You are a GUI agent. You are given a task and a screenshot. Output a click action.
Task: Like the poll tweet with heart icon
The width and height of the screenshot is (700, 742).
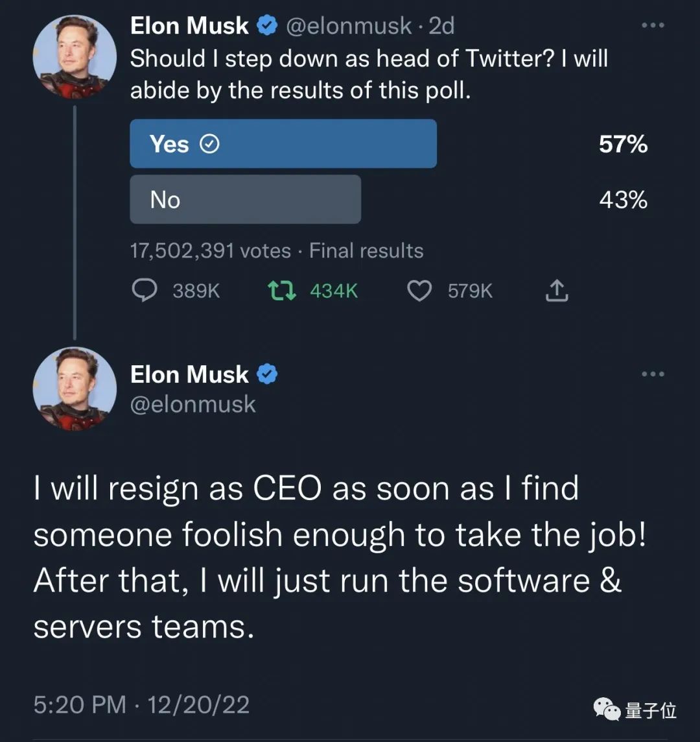(x=419, y=291)
